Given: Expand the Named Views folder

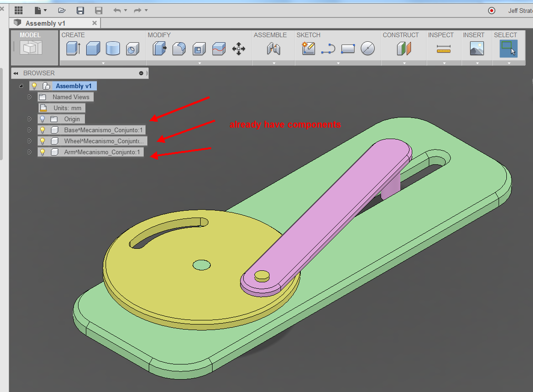Looking at the screenshot, I should (x=29, y=97).
